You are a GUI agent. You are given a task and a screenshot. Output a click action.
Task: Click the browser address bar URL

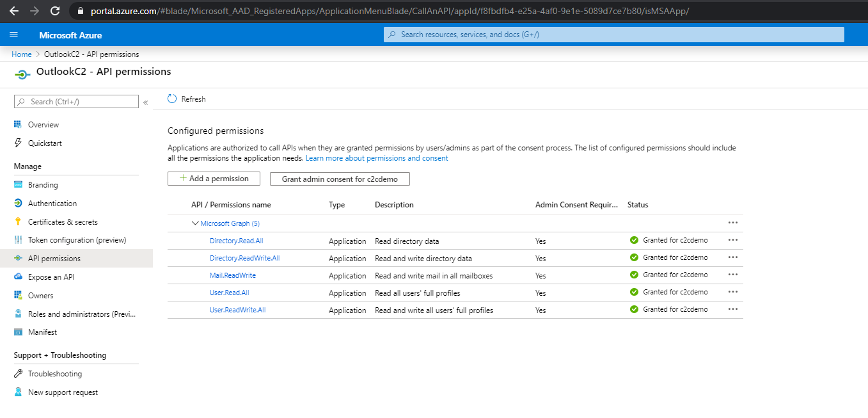(390, 11)
